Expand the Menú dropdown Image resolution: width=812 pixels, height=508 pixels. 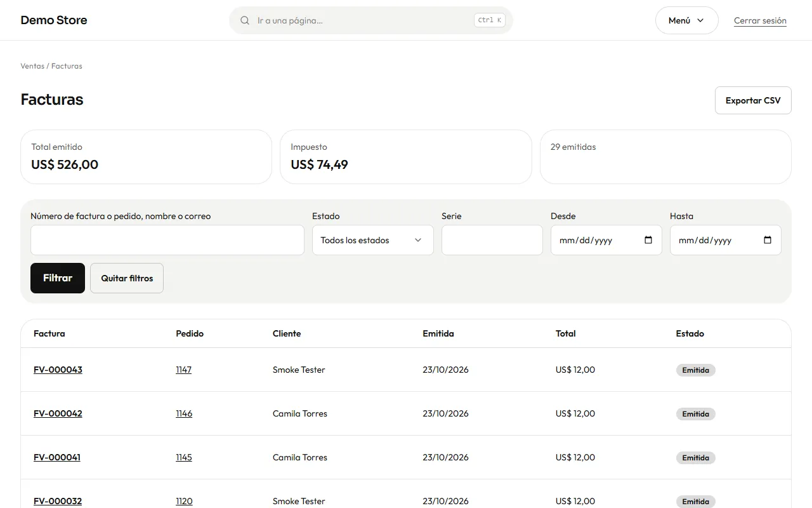[686, 20]
